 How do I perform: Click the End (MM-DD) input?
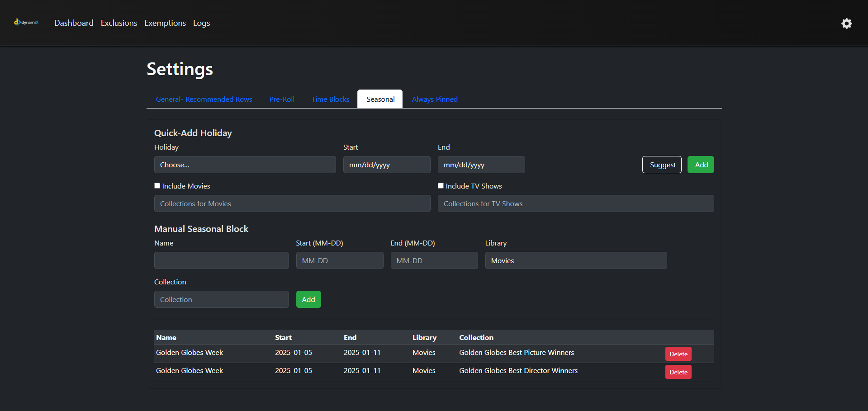tap(434, 260)
